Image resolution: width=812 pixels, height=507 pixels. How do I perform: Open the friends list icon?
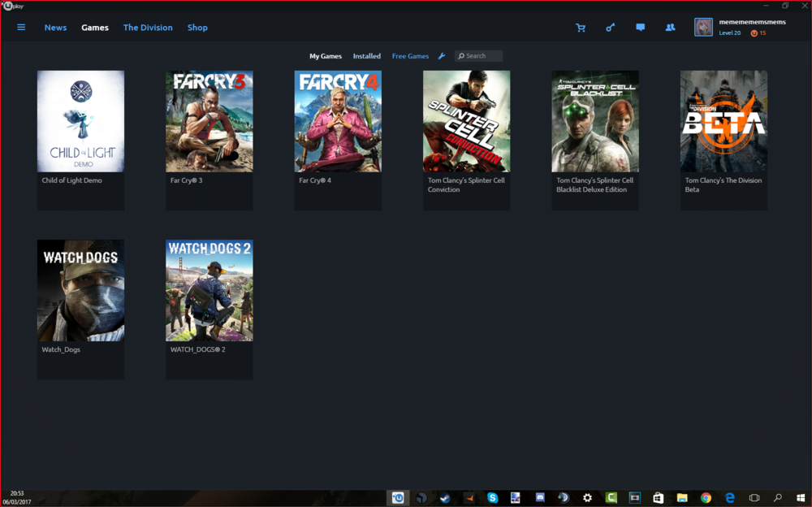pos(670,28)
